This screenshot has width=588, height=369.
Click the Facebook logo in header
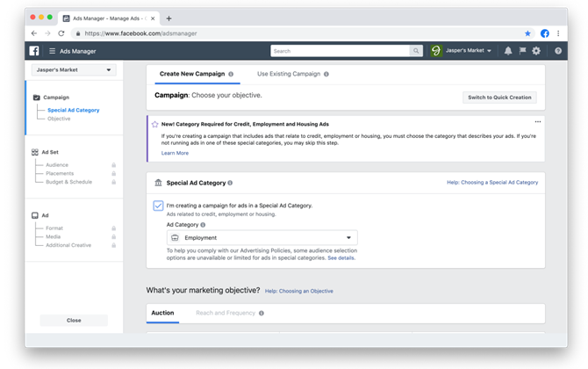(34, 51)
